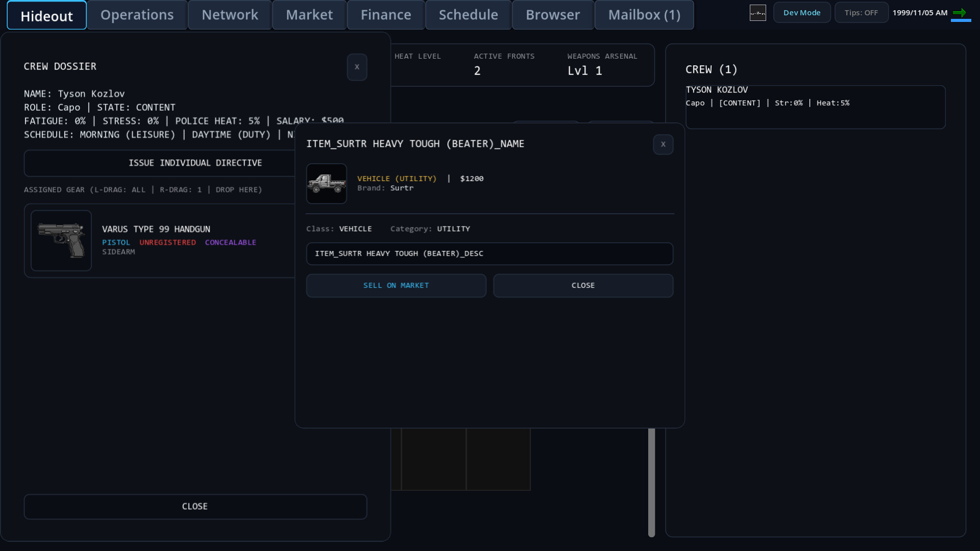Image resolution: width=980 pixels, height=551 pixels.
Task: Click the inventory vertical scrollbar
Action: coord(651,482)
